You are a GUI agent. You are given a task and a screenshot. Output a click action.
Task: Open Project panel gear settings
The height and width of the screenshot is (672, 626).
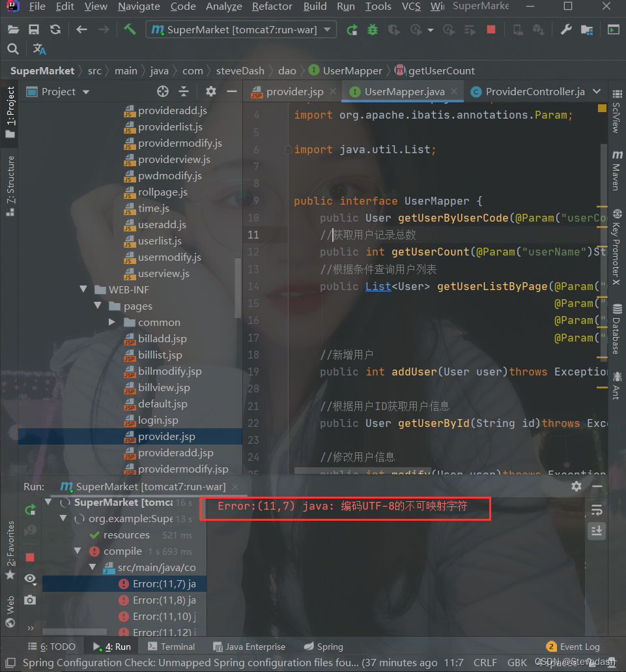(x=210, y=91)
